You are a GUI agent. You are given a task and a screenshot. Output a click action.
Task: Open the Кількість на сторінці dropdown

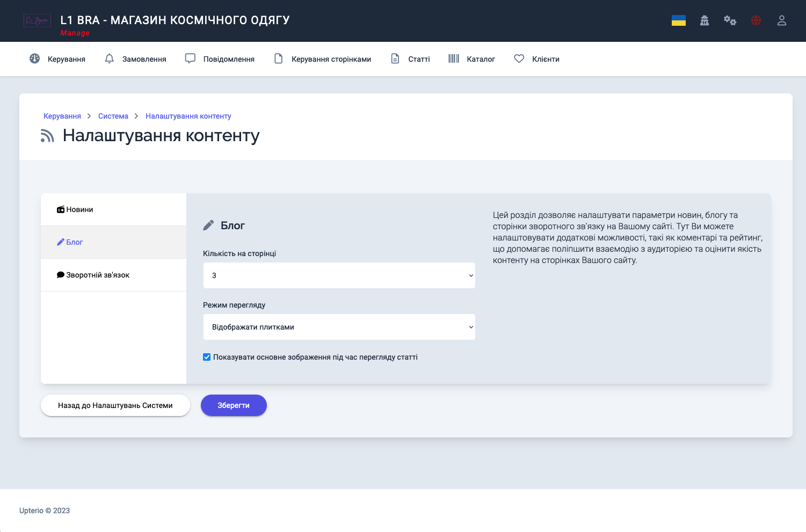(339, 275)
